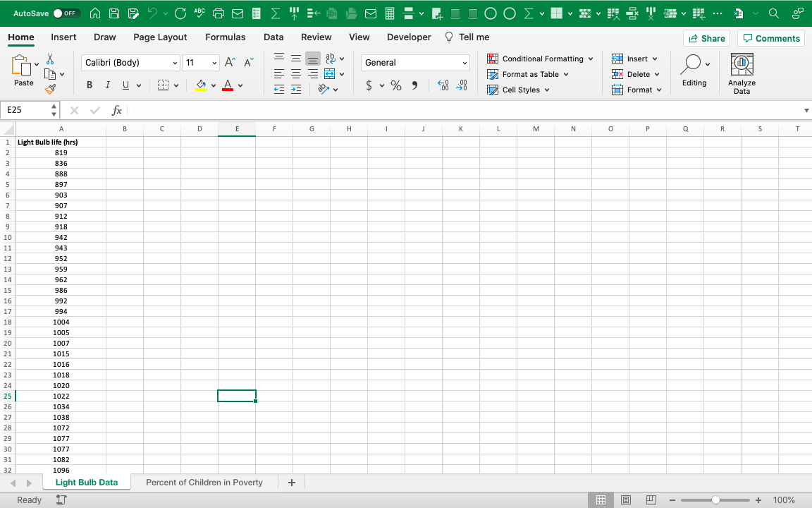Switch to Percent of Children in Poverty sheet

tap(204, 483)
